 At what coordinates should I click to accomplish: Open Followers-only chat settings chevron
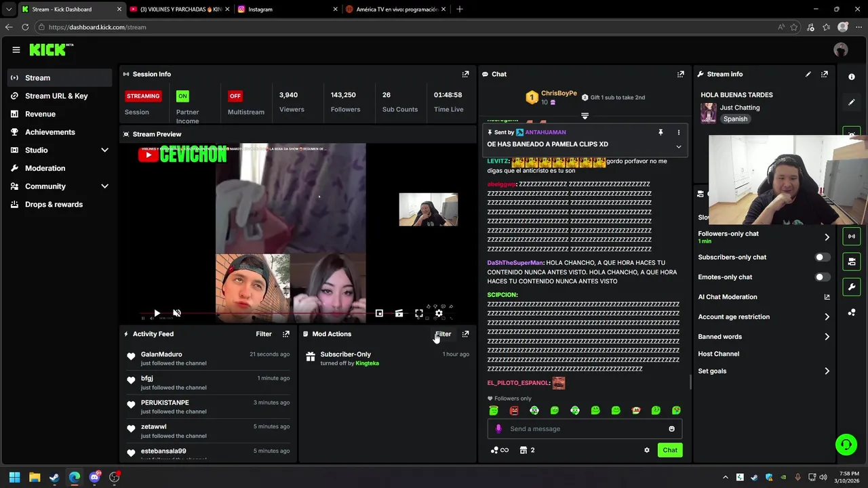pyautogui.click(x=827, y=237)
